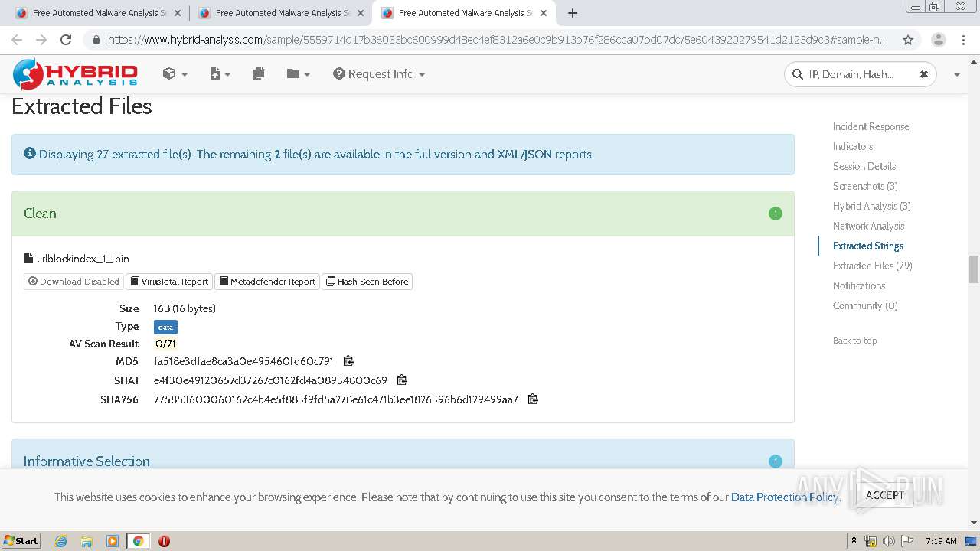Expand the search options caret
Image resolution: width=980 pixels, height=551 pixels.
[x=956, y=75]
